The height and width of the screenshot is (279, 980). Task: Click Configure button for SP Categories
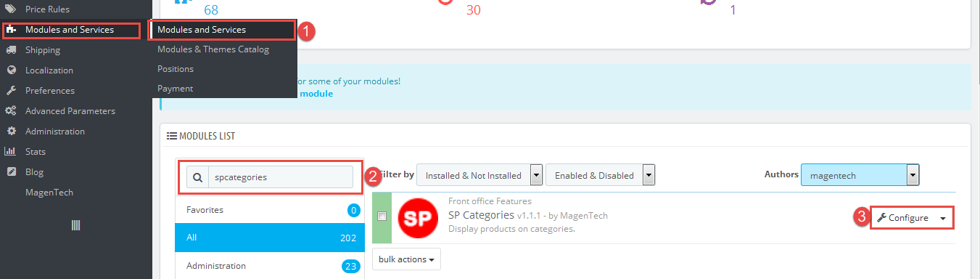point(902,218)
